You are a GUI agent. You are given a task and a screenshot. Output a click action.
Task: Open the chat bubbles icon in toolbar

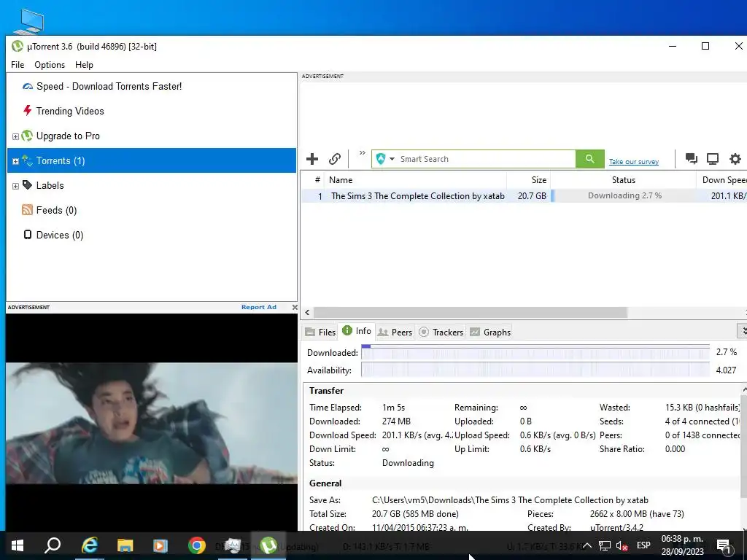point(692,158)
